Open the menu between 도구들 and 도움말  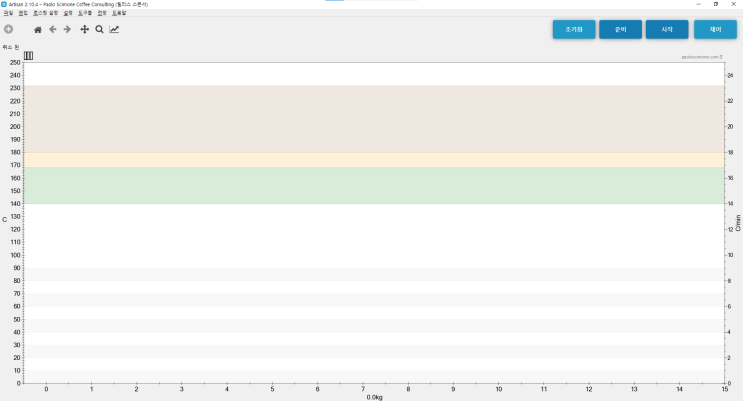click(x=102, y=13)
